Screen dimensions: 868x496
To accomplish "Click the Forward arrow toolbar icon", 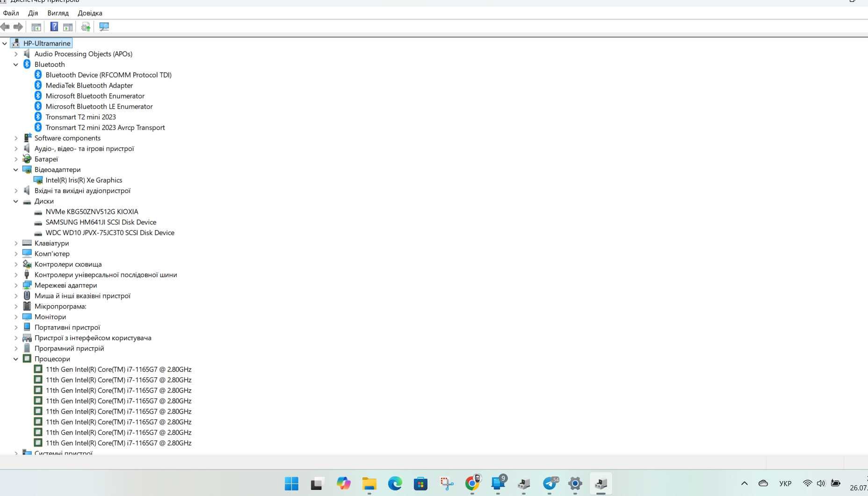I will [x=18, y=27].
